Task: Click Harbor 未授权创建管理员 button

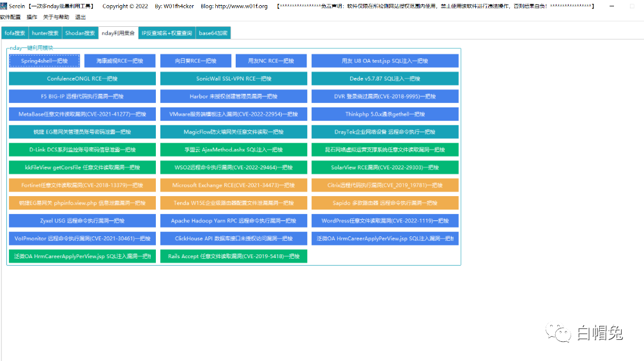Action: (x=234, y=96)
